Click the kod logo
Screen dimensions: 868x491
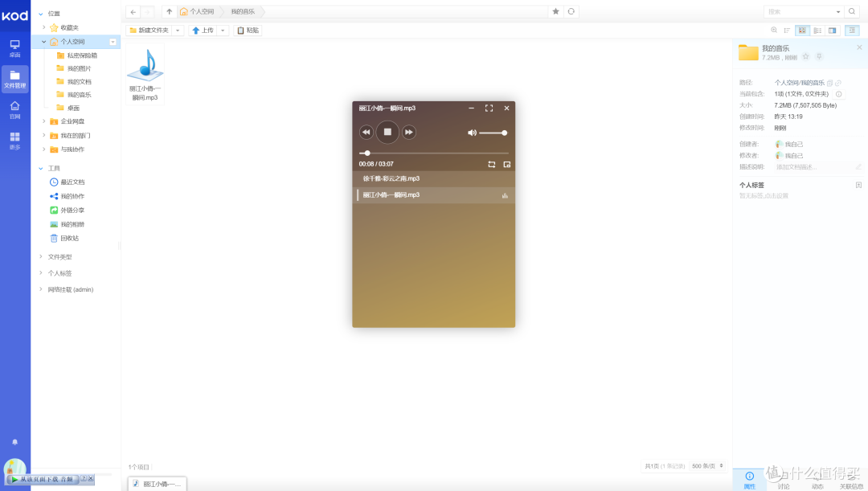[15, 15]
